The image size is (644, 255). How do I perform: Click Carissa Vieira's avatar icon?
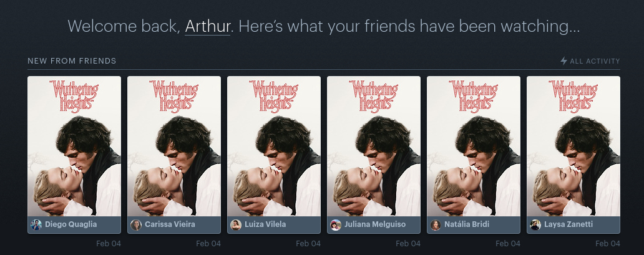click(x=136, y=224)
